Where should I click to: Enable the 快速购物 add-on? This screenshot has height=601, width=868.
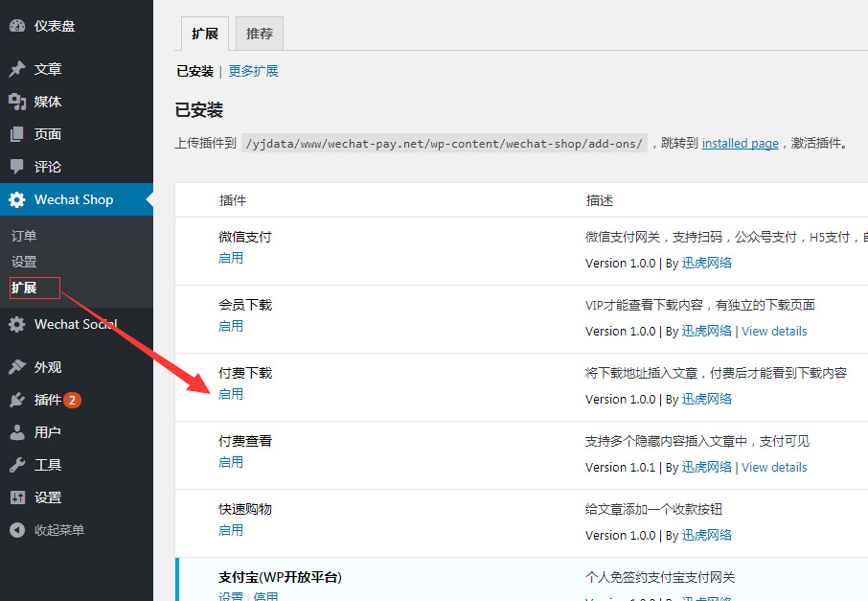pos(231,531)
